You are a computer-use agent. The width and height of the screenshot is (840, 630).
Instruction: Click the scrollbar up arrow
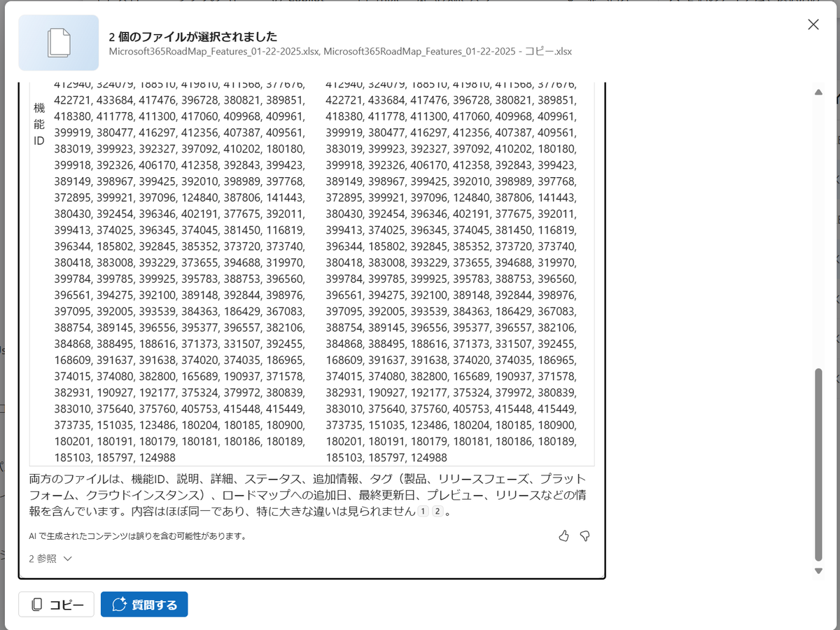[818, 92]
